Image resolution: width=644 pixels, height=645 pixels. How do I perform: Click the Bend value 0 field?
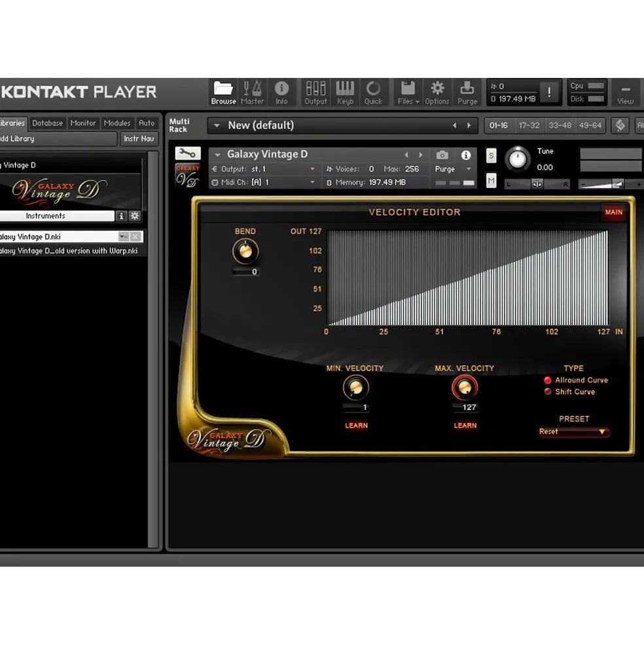(x=245, y=272)
